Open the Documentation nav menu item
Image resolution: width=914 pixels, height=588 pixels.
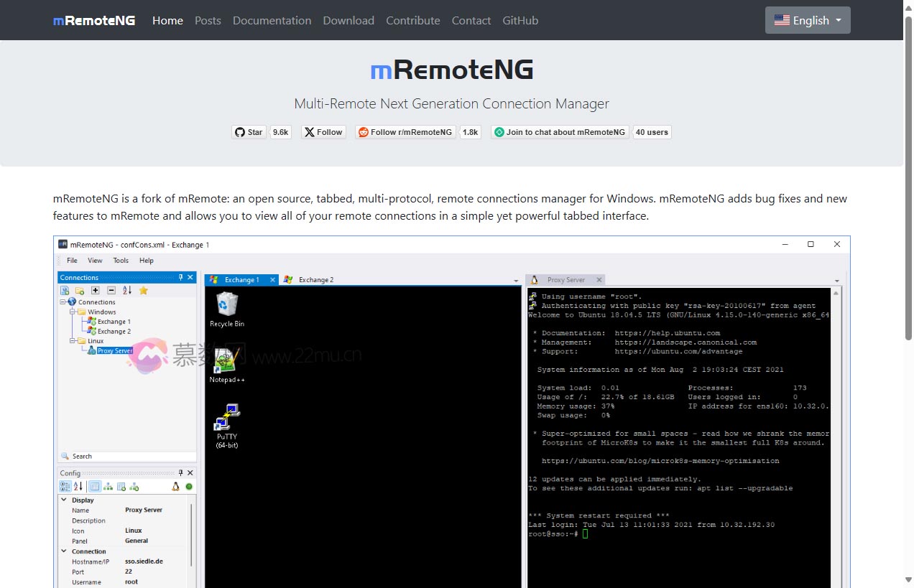click(x=272, y=20)
